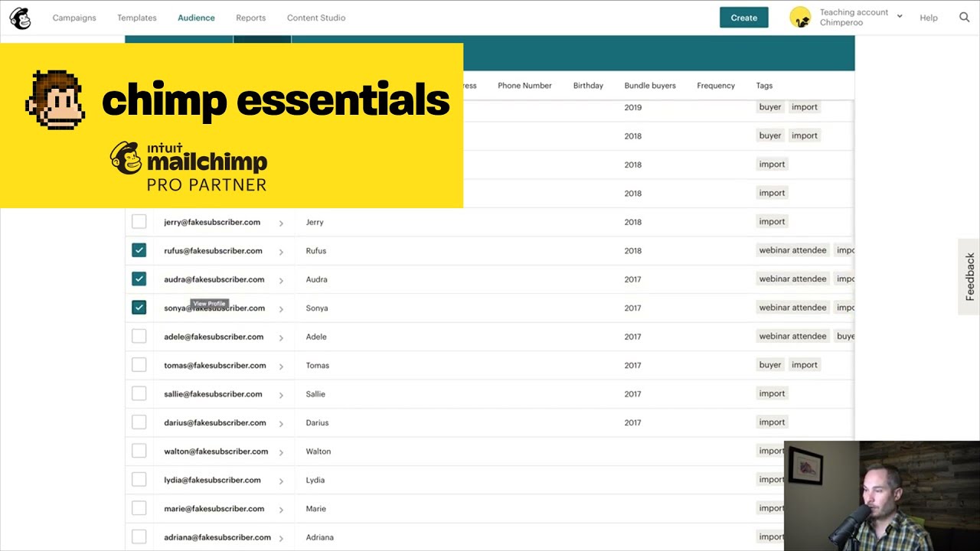This screenshot has height=551, width=980.
Task: Expand the chevron next to adriana@fakesubscriber.com
Action: click(281, 538)
